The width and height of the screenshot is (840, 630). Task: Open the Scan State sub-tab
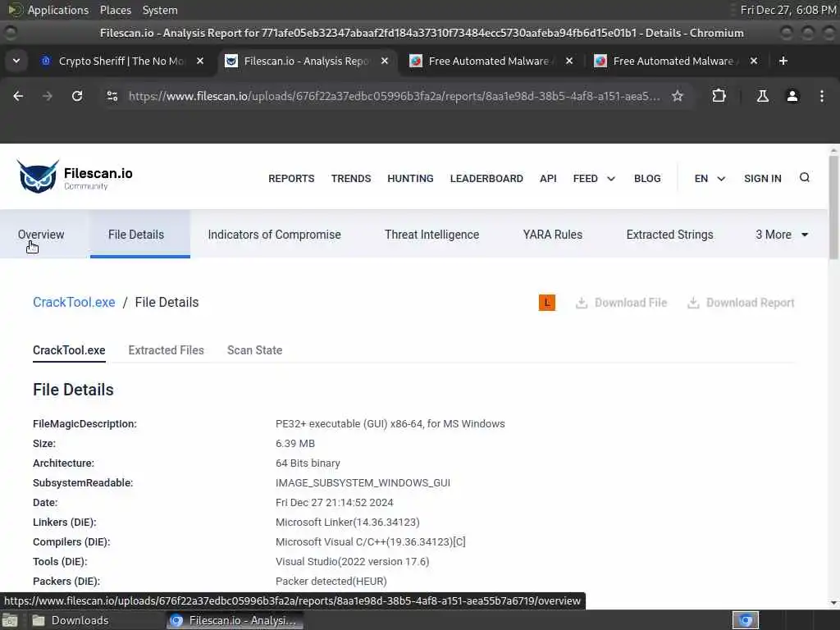(x=254, y=349)
